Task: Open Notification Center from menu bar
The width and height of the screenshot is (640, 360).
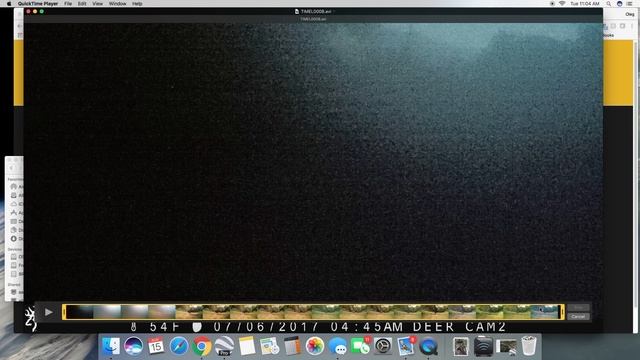Action: (630, 4)
